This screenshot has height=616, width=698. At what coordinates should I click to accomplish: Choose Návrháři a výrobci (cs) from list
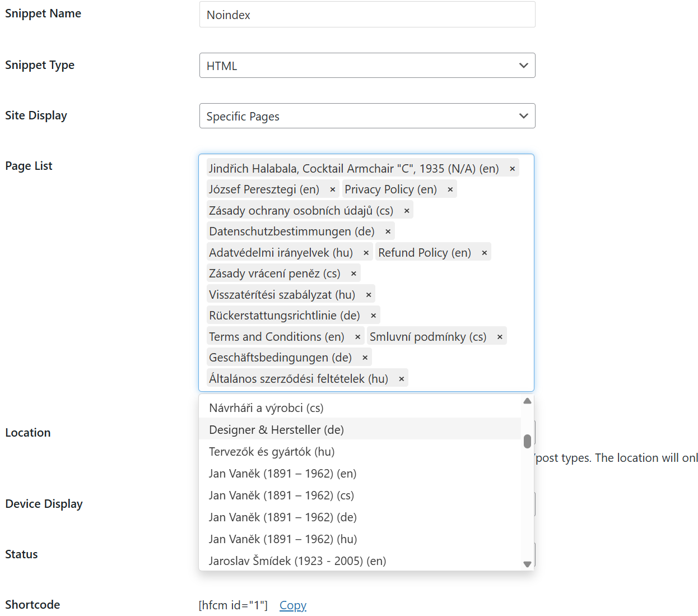tap(266, 408)
